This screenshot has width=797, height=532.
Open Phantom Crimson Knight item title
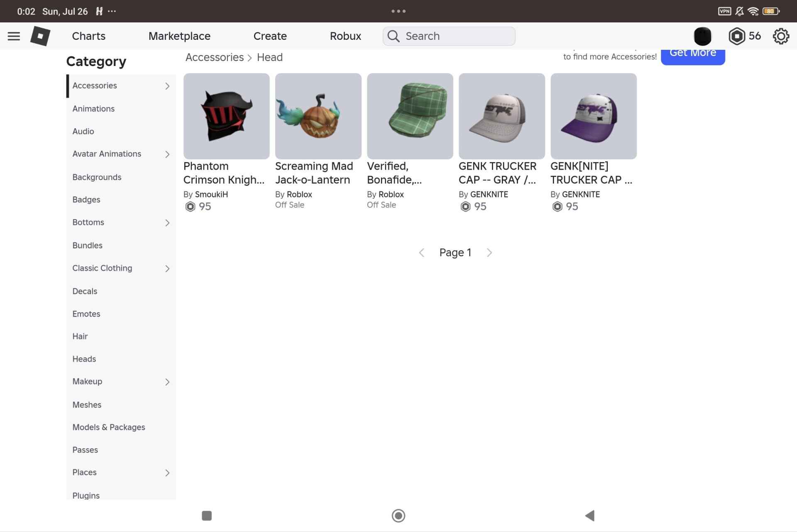coord(224,173)
